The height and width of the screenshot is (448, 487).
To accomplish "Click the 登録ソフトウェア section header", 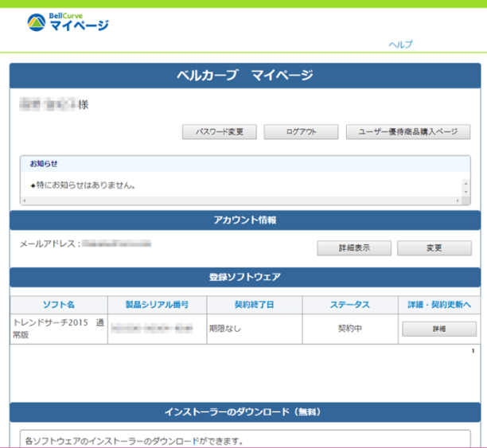I will (245, 277).
